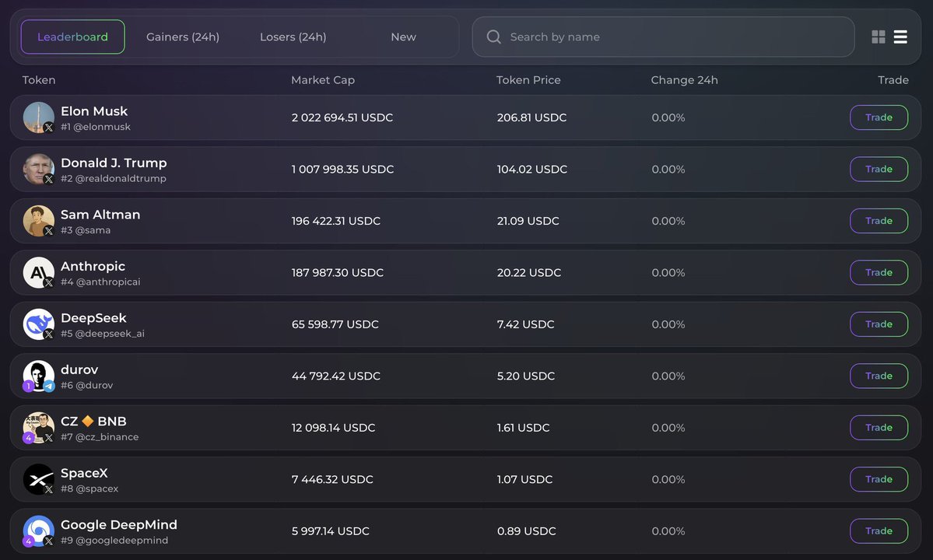Screen dimensions: 933x560
Task: Trade the Elon Musk token
Action: pos(879,117)
